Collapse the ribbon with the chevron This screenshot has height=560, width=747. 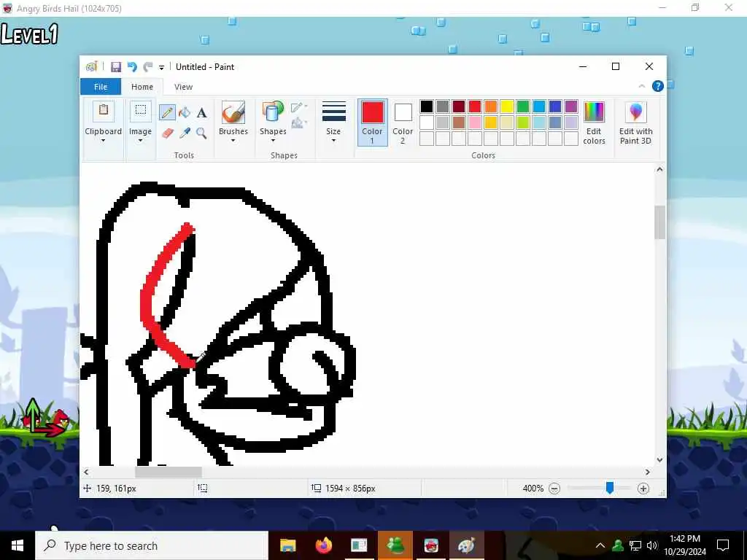coord(642,86)
